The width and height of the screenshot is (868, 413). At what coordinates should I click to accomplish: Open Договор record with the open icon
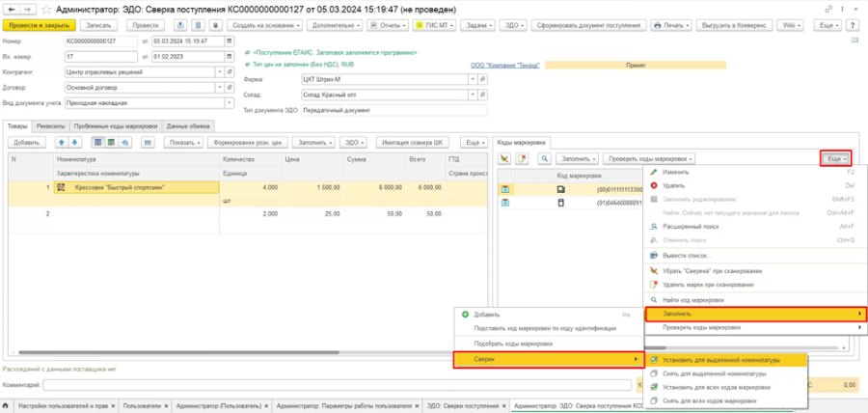point(230,88)
